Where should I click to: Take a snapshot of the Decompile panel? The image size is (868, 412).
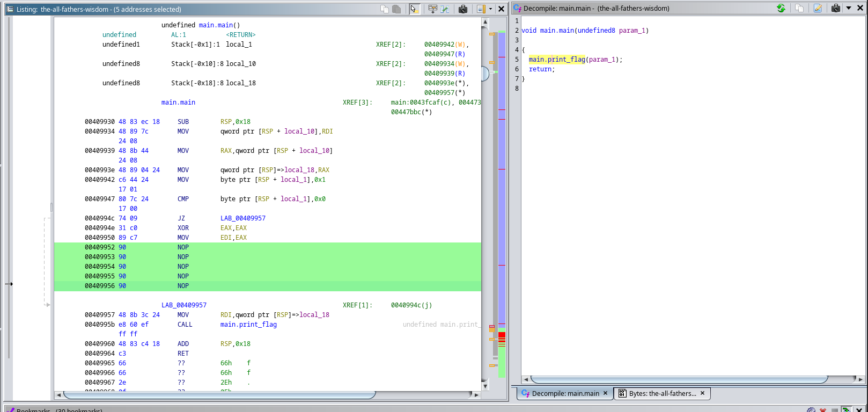click(x=836, y=8)
